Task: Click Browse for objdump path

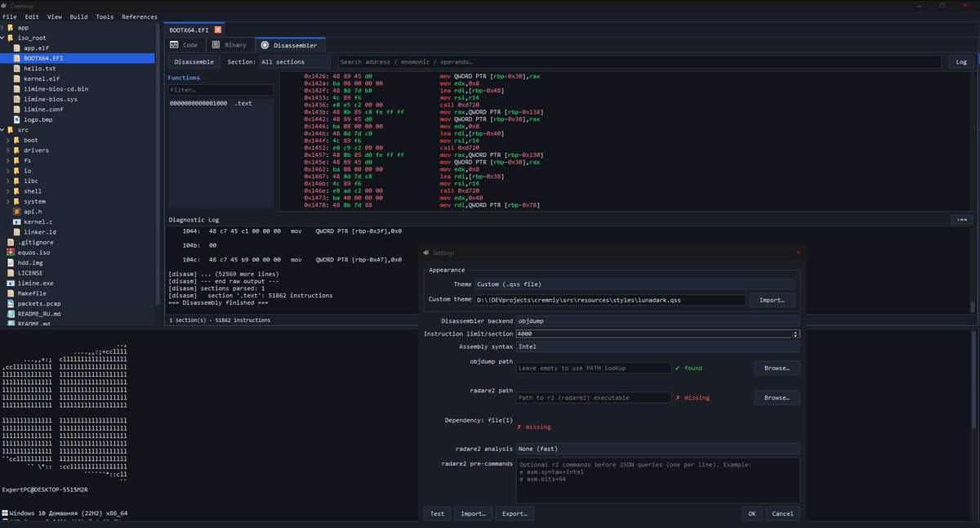Action: 777,368
